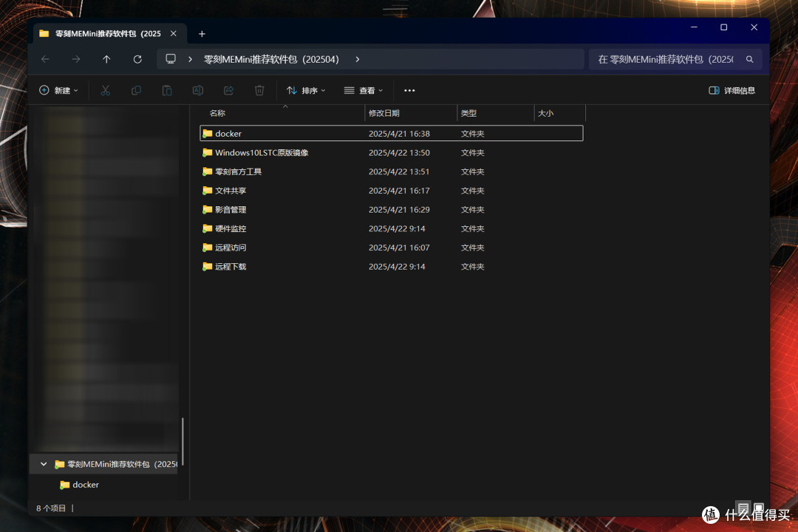Navigate up one folder level
Screen dimensions: 798x532
point(106,60)
